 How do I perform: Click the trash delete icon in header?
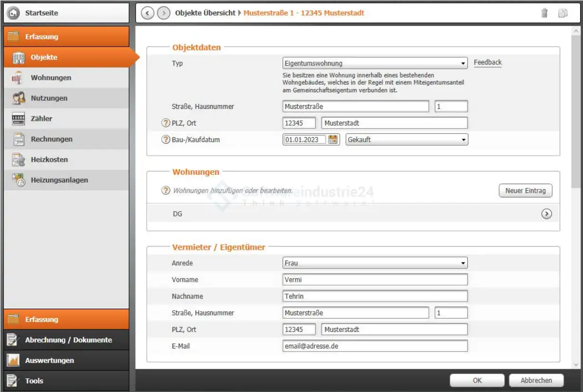(545, 13)
